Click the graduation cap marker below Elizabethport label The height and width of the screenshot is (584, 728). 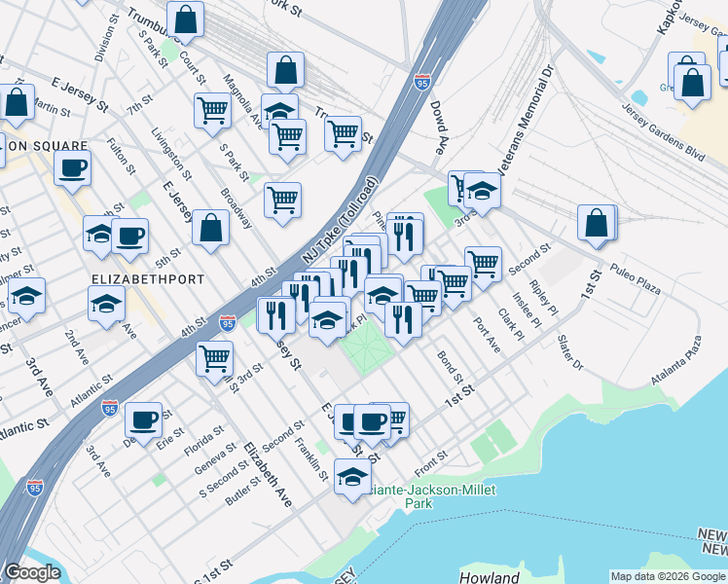[x=106, y=307]
